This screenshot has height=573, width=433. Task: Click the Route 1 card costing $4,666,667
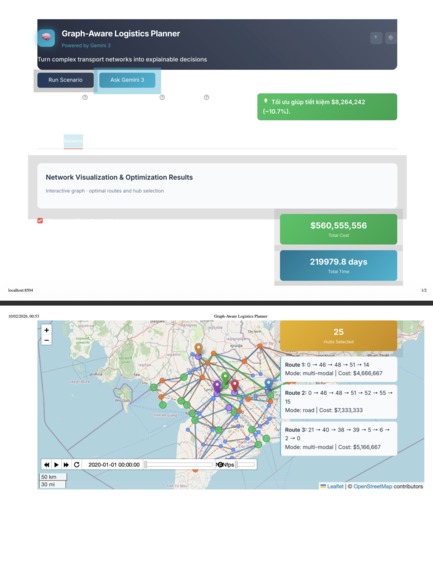(339, 369)
